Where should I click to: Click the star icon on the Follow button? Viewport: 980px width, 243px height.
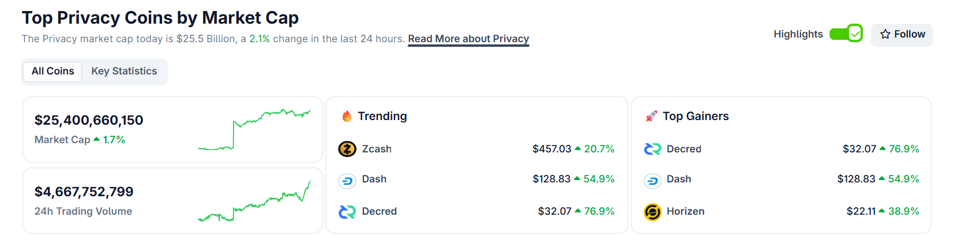tap(885, 35)
